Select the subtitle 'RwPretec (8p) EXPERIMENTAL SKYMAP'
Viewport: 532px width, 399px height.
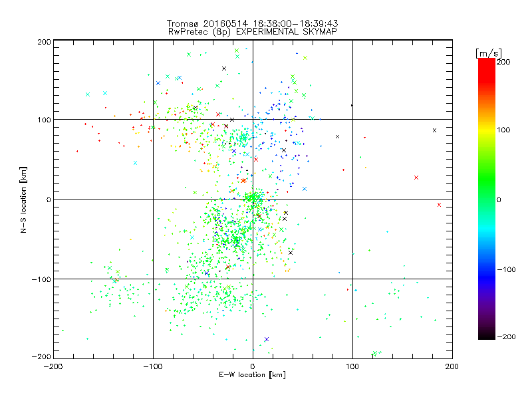pos(252,32)
